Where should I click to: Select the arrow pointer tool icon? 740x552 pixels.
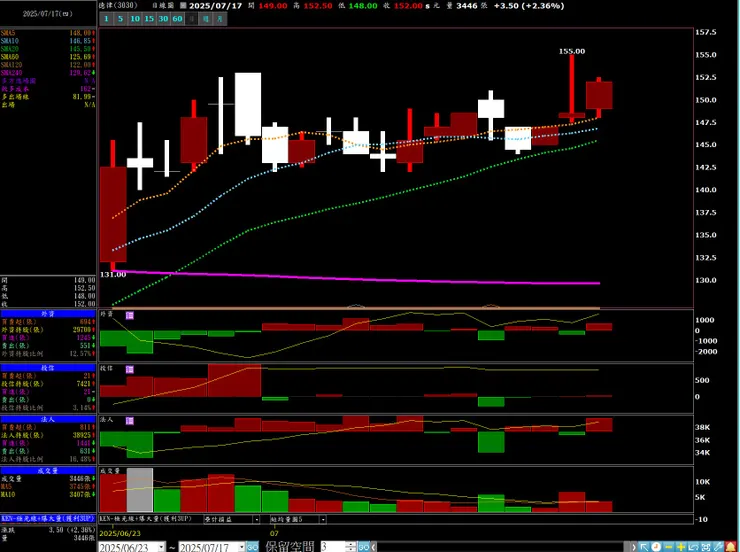click(644, 547)
